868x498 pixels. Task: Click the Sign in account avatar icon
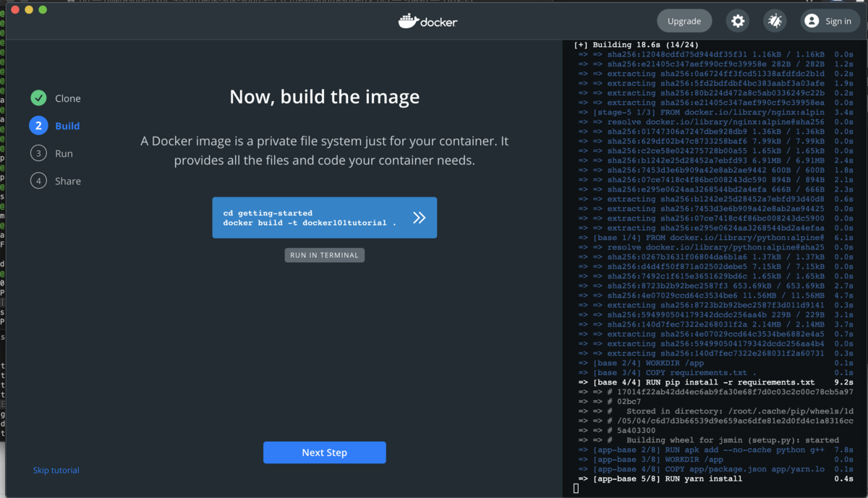tap(812, 21)
